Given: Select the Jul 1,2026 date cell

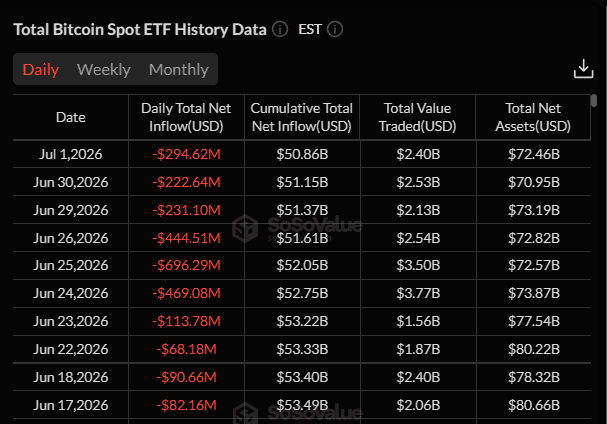Looking at the screenshot, I should point(70,154).
